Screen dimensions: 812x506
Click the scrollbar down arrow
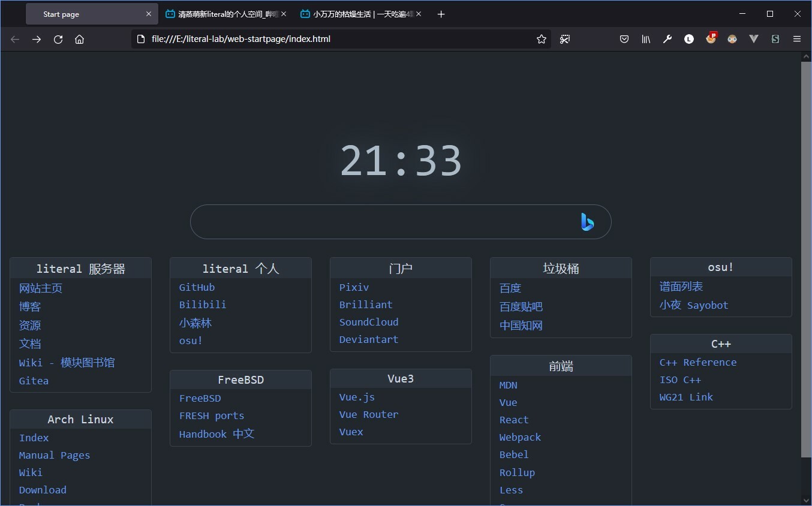click(x=806, y=500)
